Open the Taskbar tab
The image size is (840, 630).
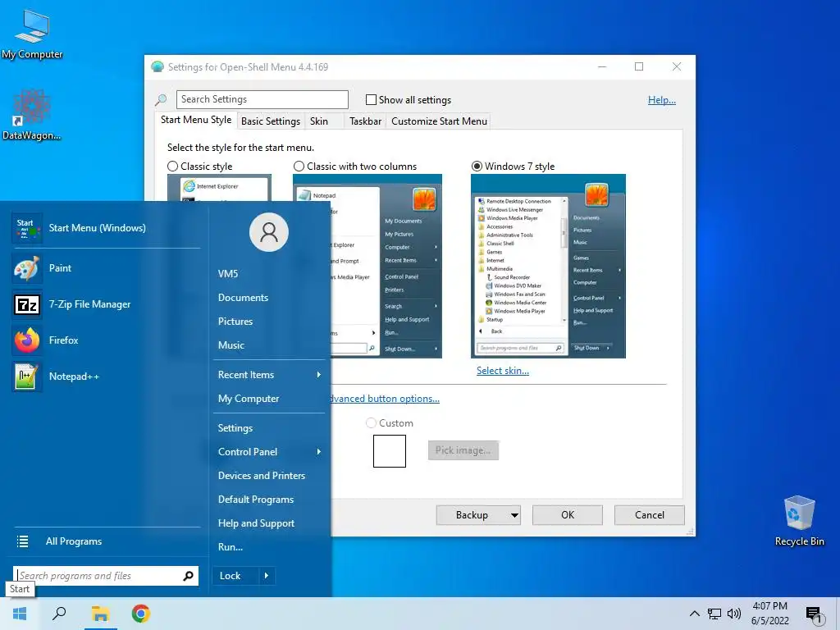365,121
